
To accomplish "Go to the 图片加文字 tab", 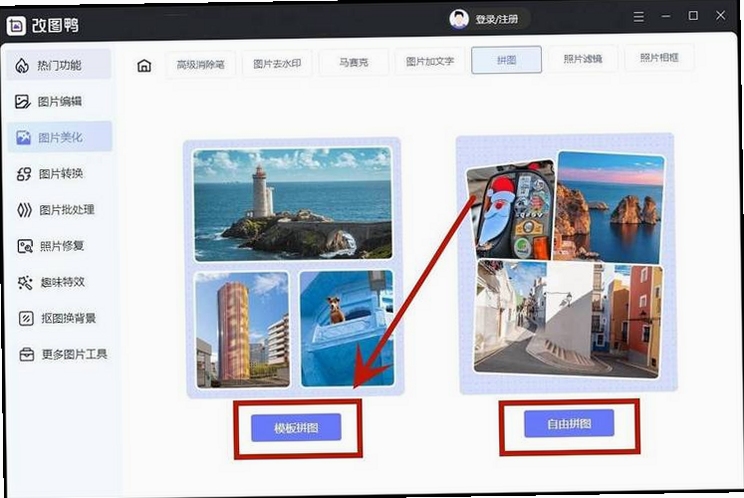I will 430,61.
